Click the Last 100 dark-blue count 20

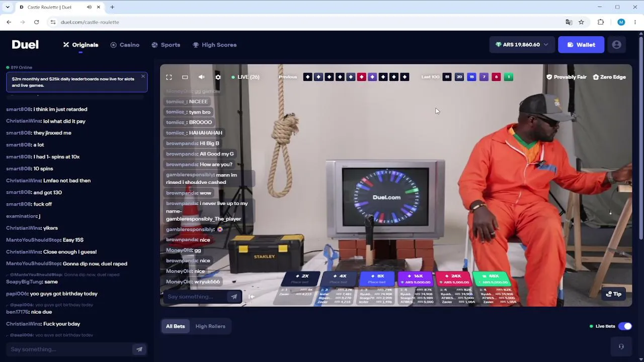[x=459, y=77]
